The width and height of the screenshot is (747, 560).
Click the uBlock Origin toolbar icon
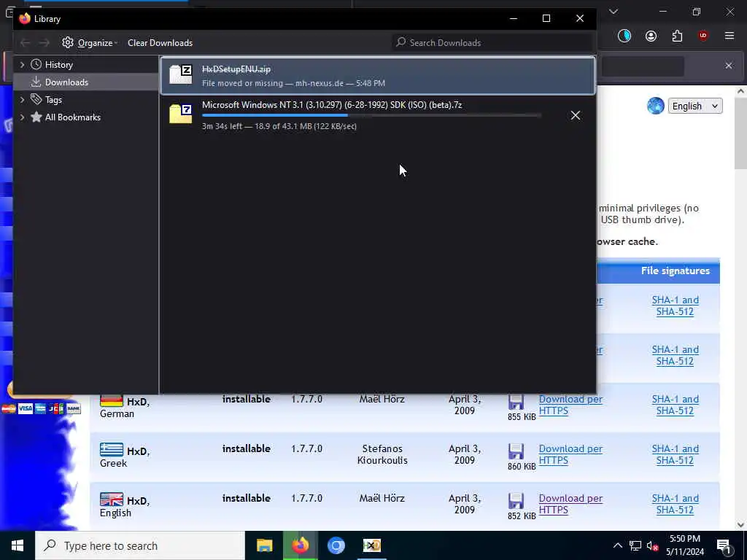703,36
